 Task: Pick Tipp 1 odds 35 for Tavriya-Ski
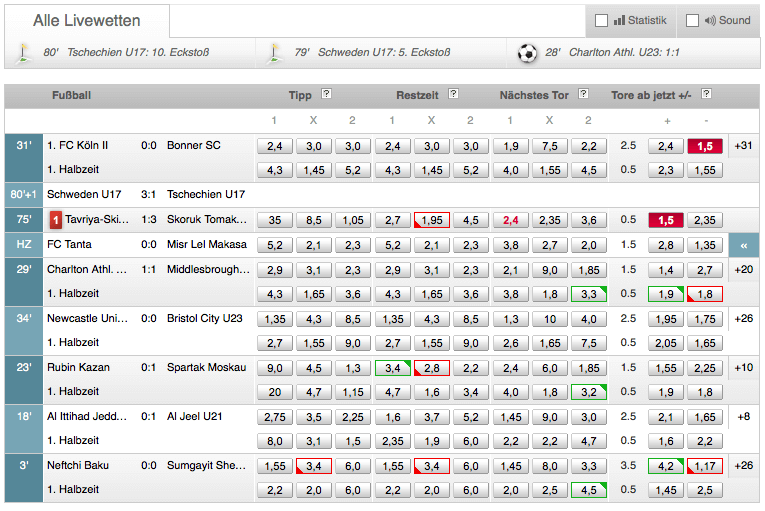(x=275, y=221)
